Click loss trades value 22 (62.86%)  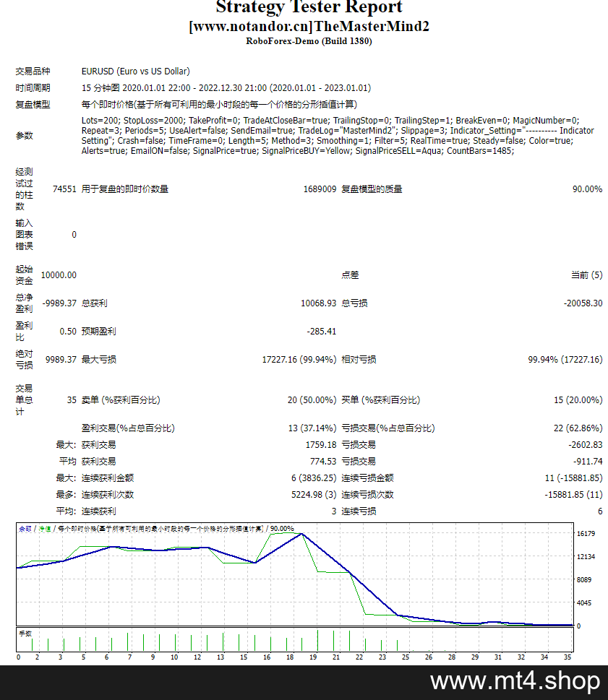pyautogui.click(x=578, y=428)
